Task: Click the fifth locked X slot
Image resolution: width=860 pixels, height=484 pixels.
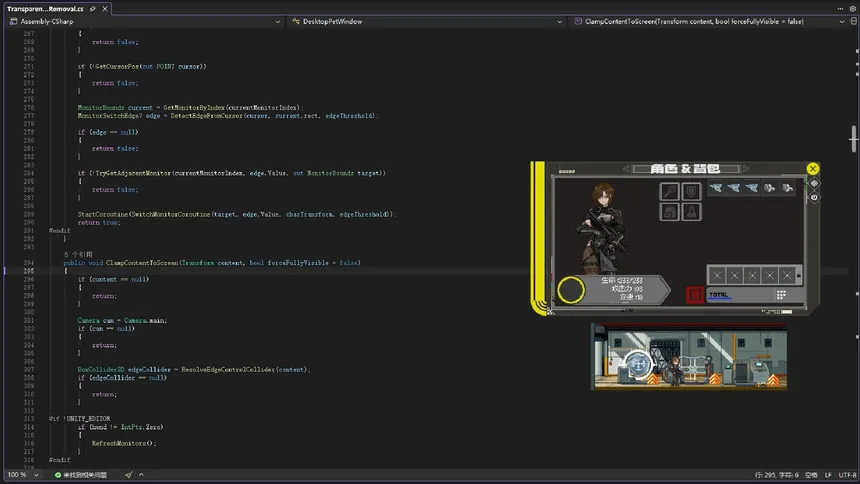Action: (787, 275)
